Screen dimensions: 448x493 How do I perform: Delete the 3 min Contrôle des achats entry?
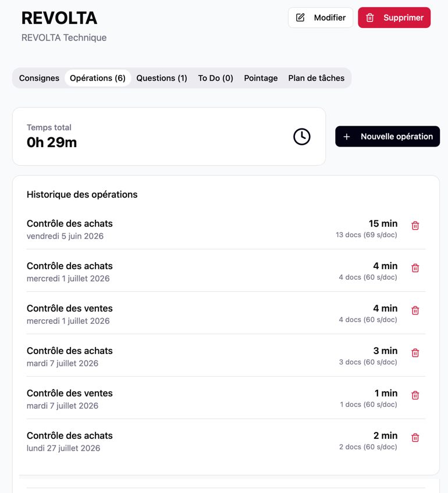pos(415,353)
